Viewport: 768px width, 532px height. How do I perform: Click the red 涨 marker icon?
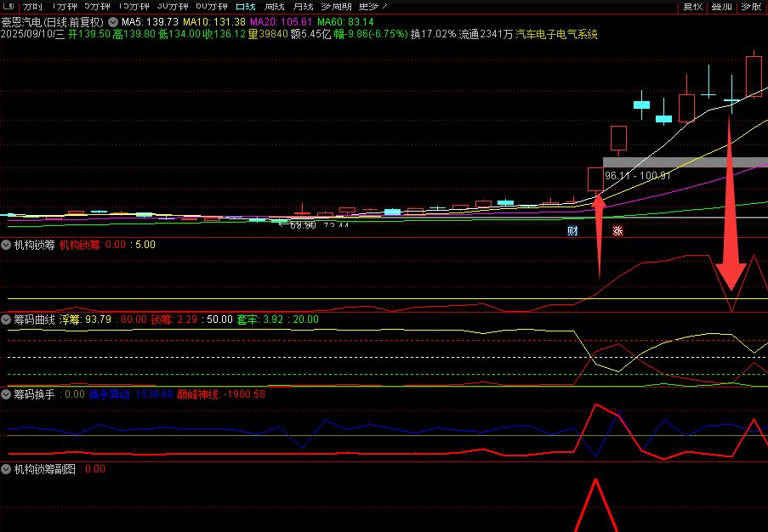pyautogui.click(x=617, y=230)
